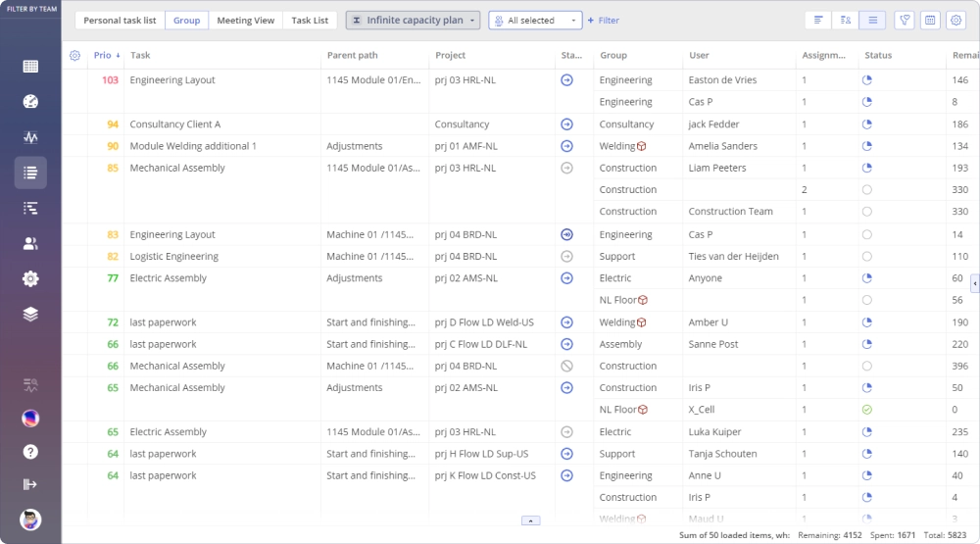
Task: Switch to the Meeting View tab
Action: click(245, 21)
